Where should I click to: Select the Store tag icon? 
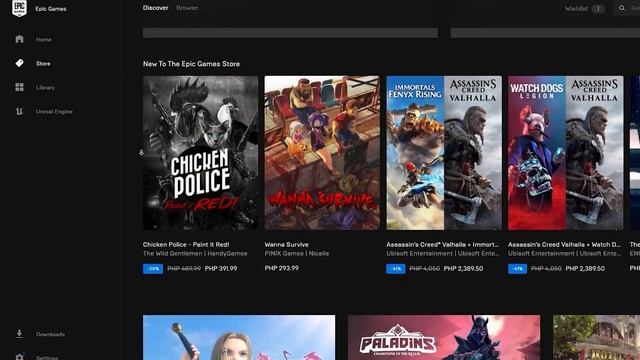(x=19, y=63)
